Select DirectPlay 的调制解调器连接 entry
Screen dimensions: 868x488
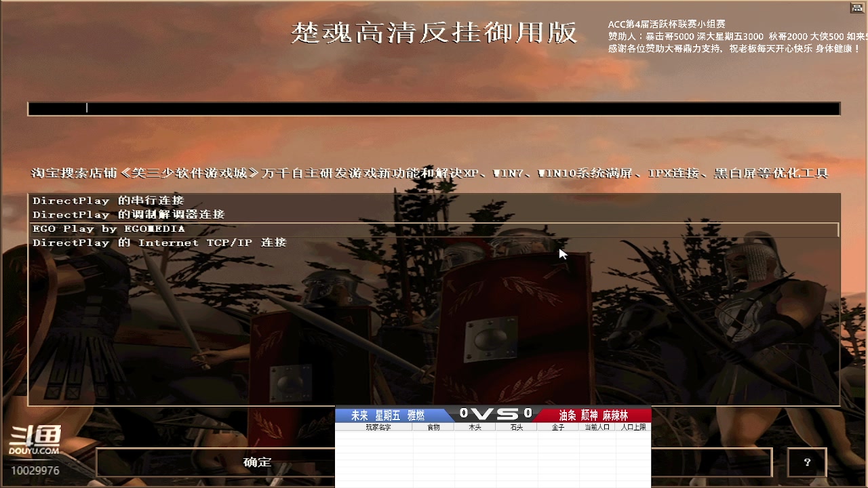coord(434,214)
